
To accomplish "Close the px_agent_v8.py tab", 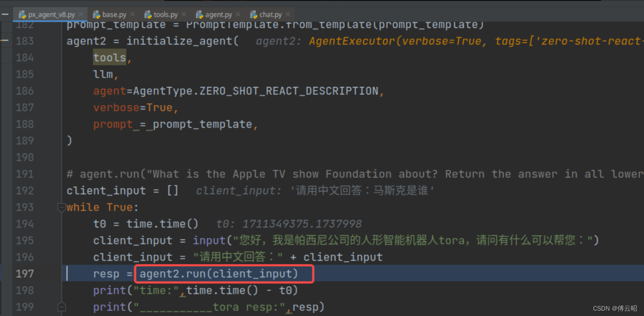I will pos(80,15).
